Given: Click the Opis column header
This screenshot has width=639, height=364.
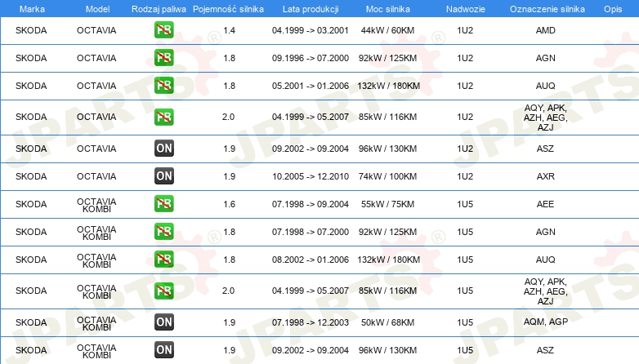Looking at the screenshot, I should coord(613,9).
